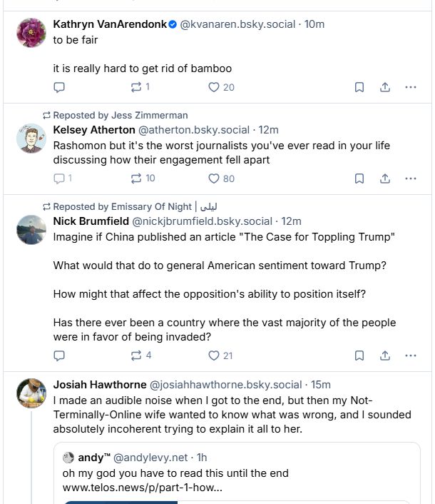
Task: Reply to Nick Brumfield's post
Action: click(x=60, y=356)
